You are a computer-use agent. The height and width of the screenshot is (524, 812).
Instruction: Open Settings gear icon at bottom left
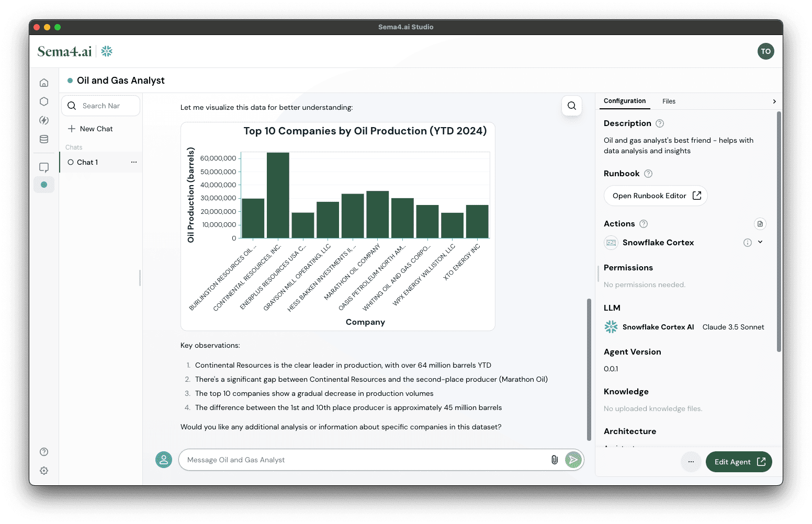(44, 471)
